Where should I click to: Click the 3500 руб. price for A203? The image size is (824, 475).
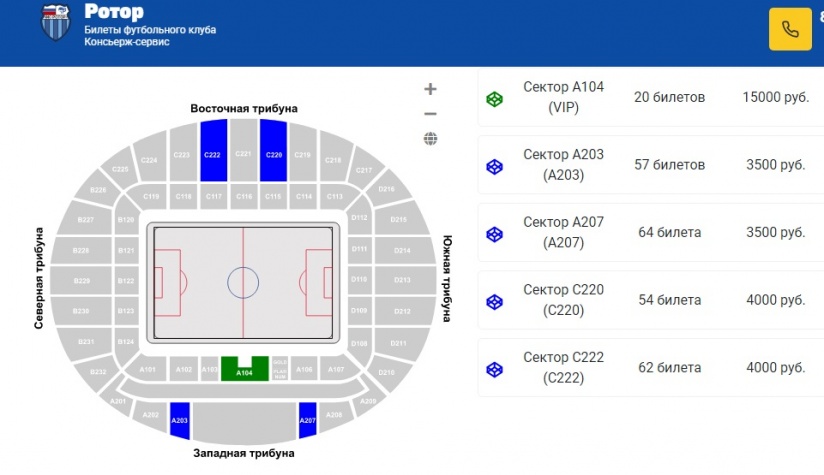coord(776,164)
